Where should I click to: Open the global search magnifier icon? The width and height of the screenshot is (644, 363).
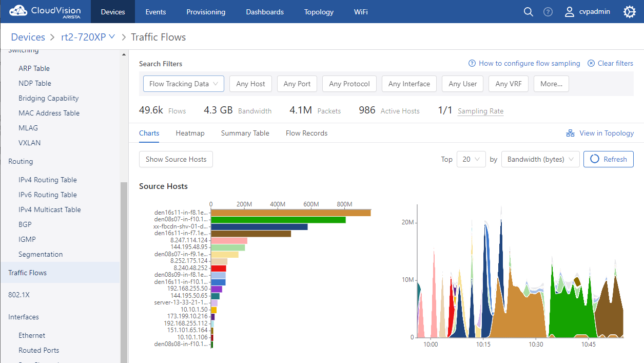tap(528, 11)
